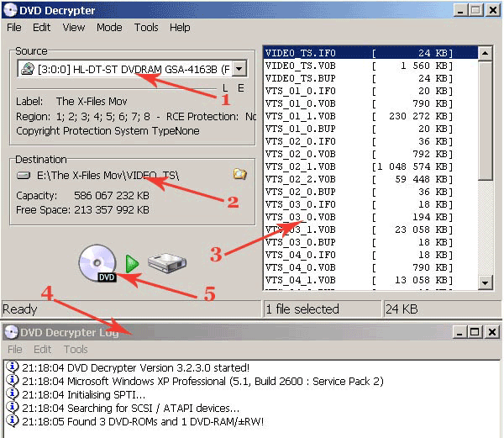The width and height of the screenshot is (504, 438).
Task: Click the file list scroll down arrow
Action: click(486, 282)
